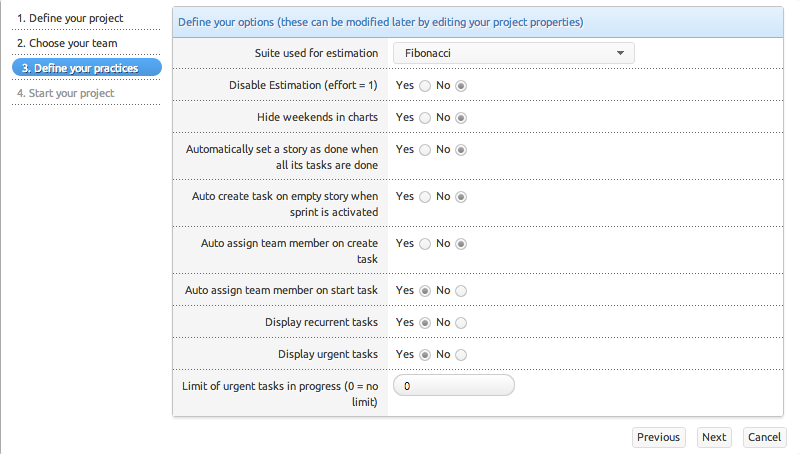
Task: Click the urgent tasks limit input field
Action: (x=454, y=385)
